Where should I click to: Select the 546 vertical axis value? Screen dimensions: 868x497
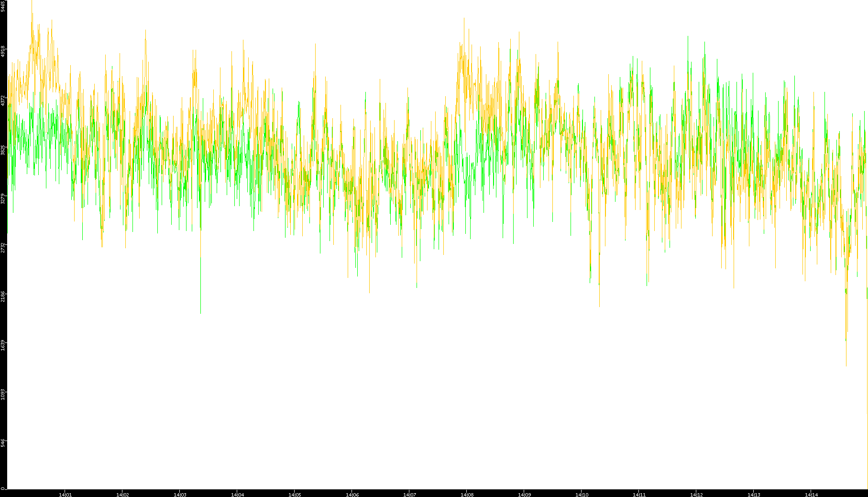pyautogui.click(x=3, y=443)
